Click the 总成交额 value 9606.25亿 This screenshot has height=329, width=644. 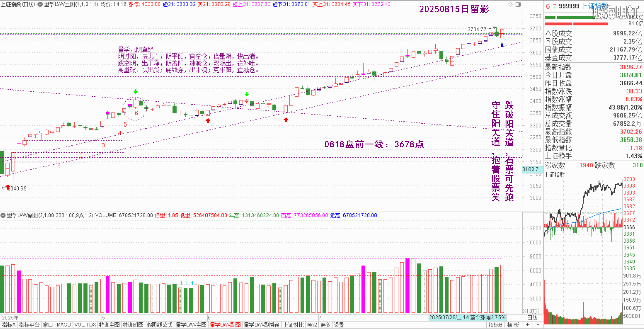pyautogui.click(x=627, y=116)
